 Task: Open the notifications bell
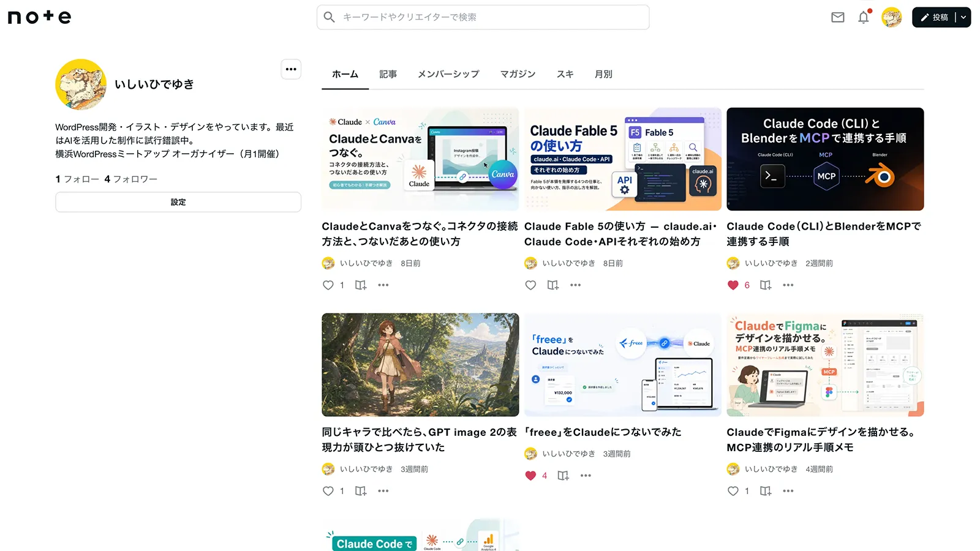(x=864, y=17)
